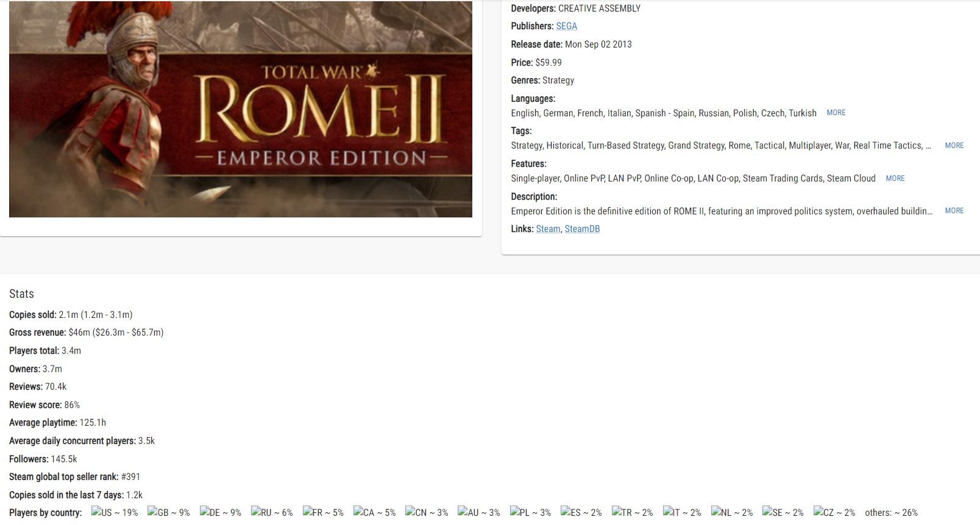Click the 'Owners: 3.7m' stat
980x525 pixels.
point(35,369)
